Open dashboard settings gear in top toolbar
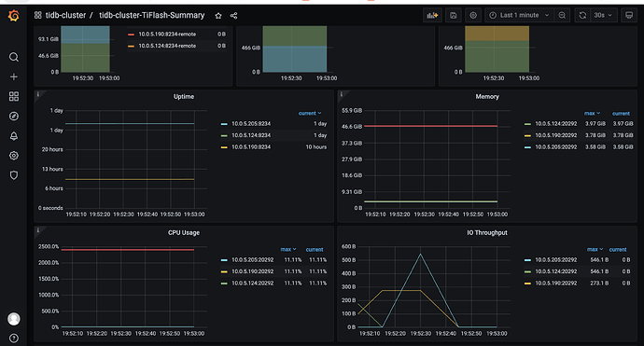 tap(473, 15)
